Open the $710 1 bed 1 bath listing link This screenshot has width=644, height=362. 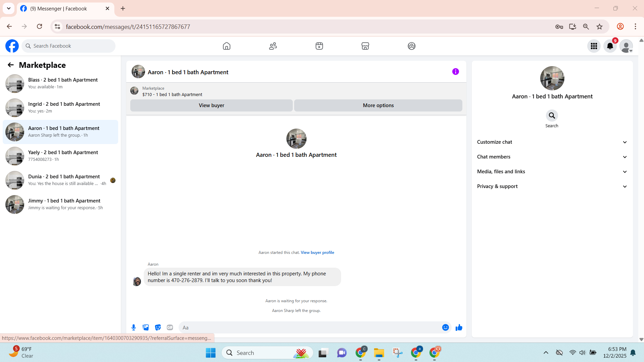pyautogui.click(x=172, y=95)
